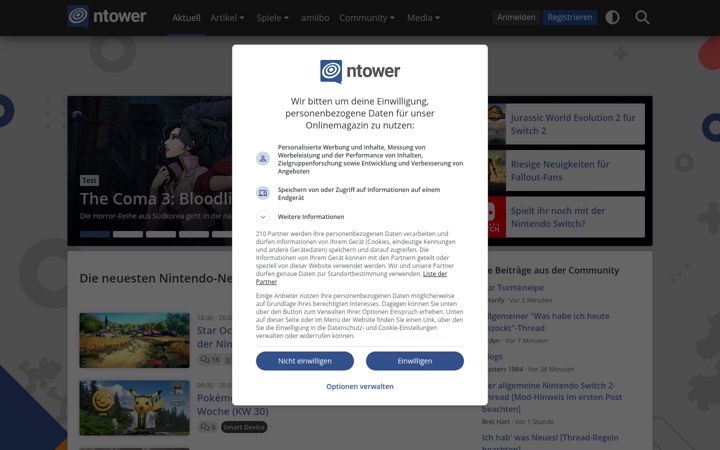This screenshot has width=720, height=450.
Task: Open the Artikel dropdown menu
Action: coord(227,18)
